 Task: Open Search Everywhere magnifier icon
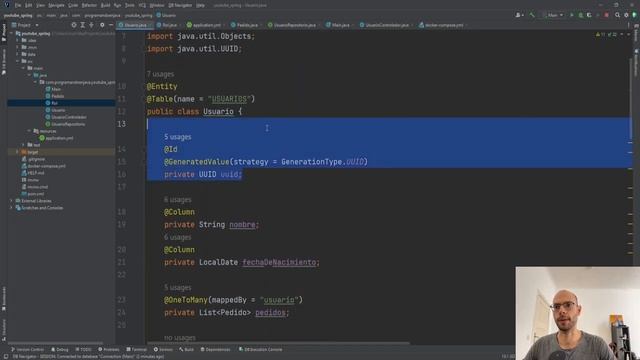[x=618, y=15]
